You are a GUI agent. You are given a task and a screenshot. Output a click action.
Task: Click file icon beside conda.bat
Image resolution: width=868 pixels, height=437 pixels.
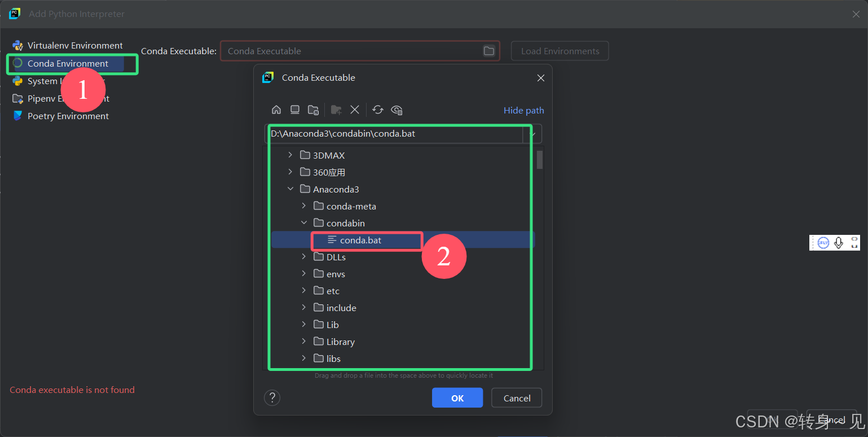click(332, 240)
